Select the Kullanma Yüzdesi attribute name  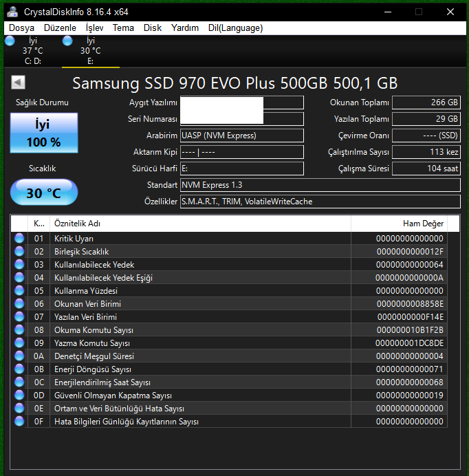86,291
